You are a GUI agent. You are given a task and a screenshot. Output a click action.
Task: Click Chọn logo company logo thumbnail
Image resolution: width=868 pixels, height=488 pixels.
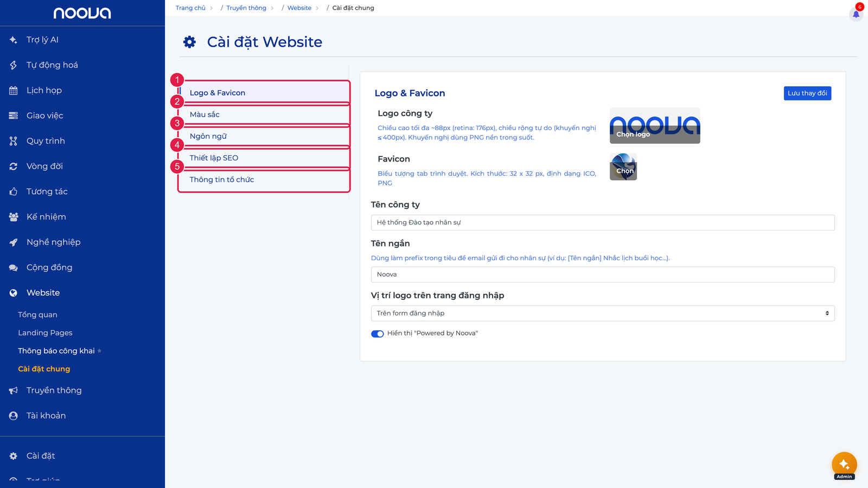click(x=655, y=126)
